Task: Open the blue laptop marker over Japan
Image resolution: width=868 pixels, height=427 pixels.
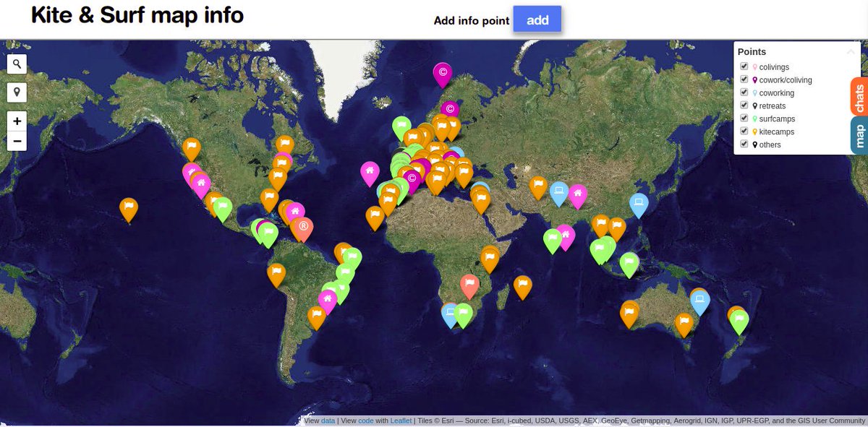Action: [638, 206]
